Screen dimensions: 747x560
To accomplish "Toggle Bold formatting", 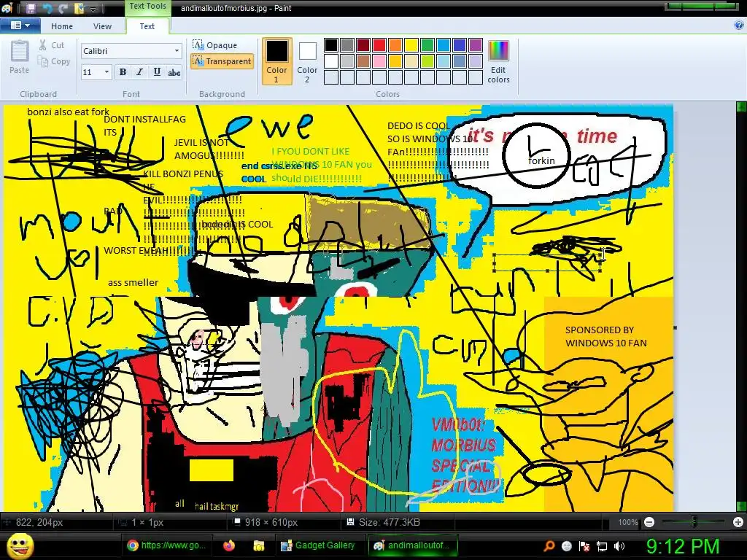I will [x=123, y=72].
